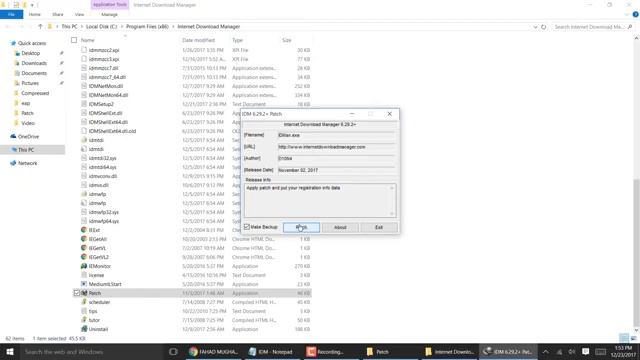
Task: Select the IEMonitor application icon
Action: 84,266
